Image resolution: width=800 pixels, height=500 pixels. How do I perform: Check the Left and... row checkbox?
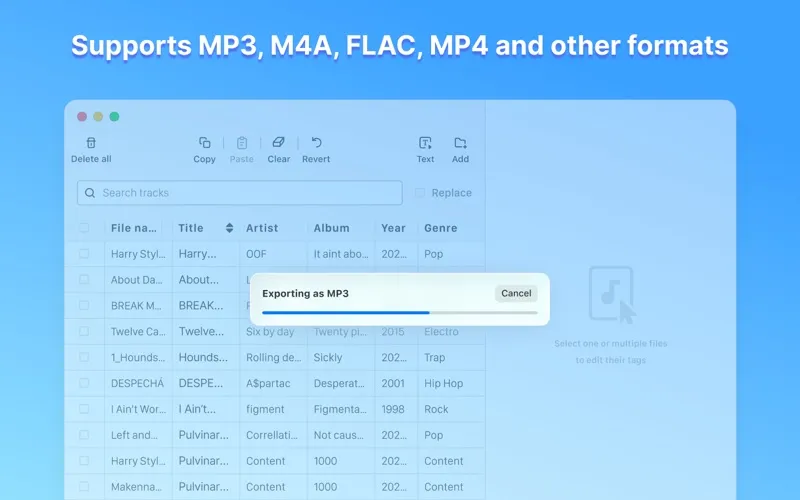(x=84, y=435)
